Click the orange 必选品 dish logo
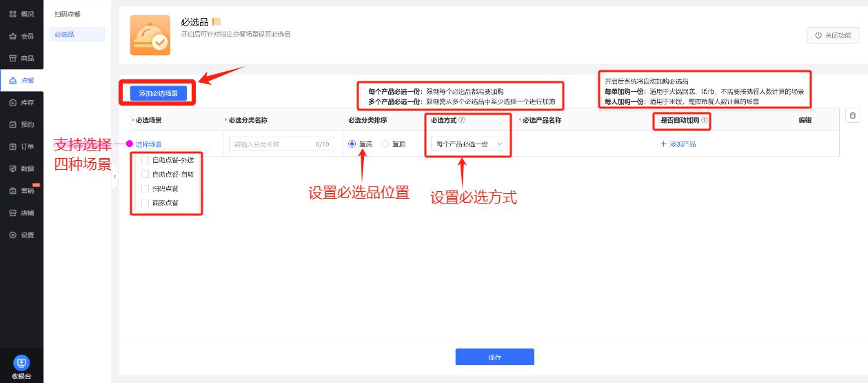The height and width of the screenshot is (383, 868). (150, 35)
